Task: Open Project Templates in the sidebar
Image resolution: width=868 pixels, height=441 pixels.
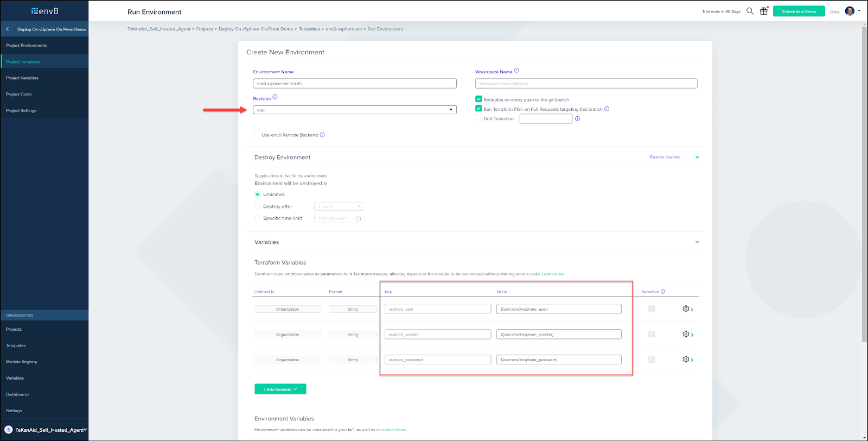Action: [x=23, y=62]
